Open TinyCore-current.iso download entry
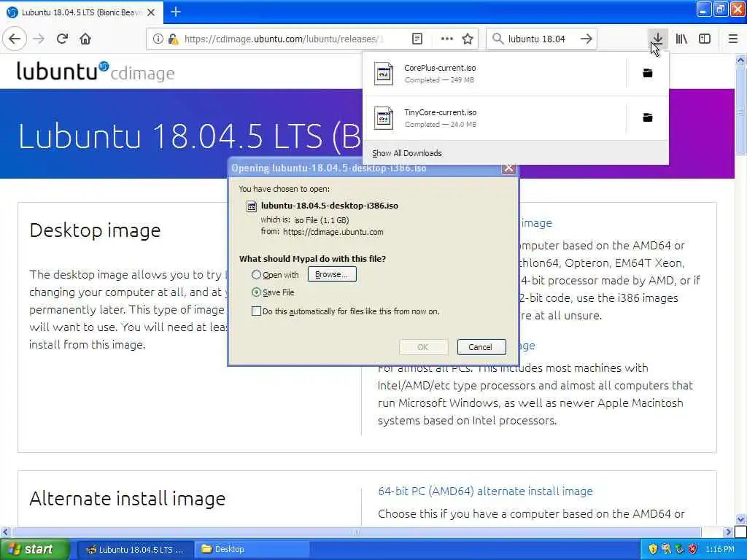 (495, 117)
